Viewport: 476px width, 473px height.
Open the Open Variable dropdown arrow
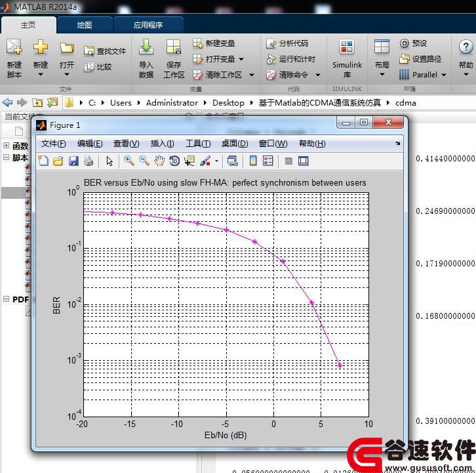pyautogui.click(x=241, y=59)
